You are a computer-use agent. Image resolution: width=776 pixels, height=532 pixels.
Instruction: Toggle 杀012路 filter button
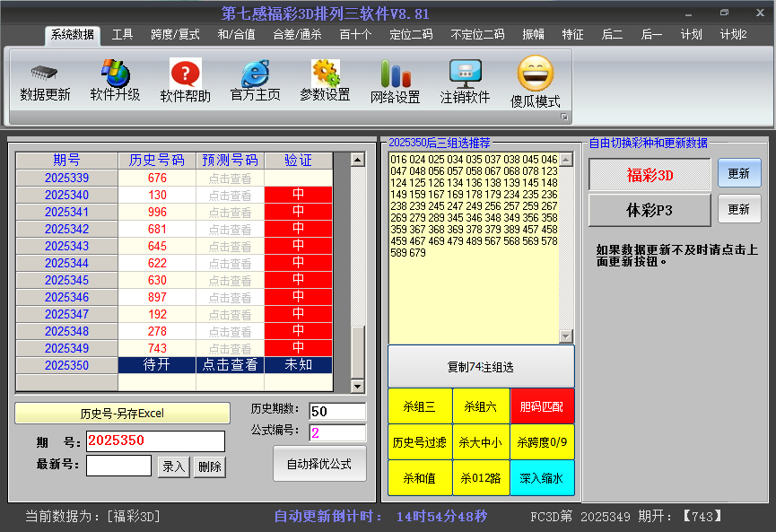coord(481,477)
